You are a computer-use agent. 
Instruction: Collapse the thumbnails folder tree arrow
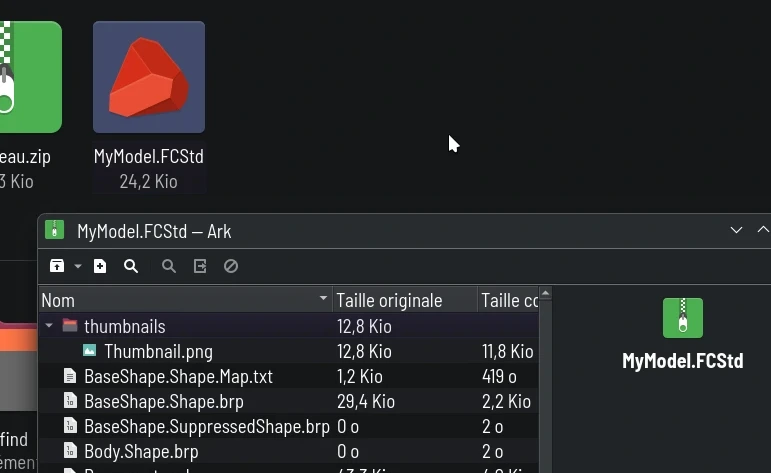pyautogui.click(x=49, y=325)
